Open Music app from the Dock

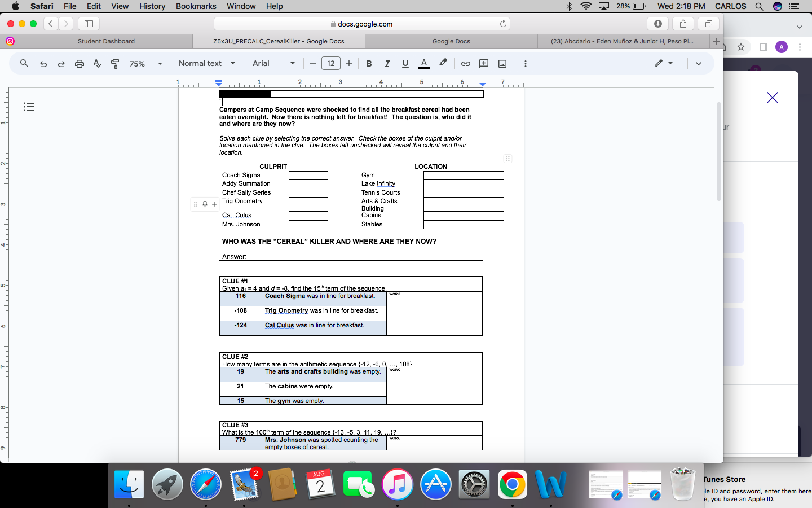(398, 484)
